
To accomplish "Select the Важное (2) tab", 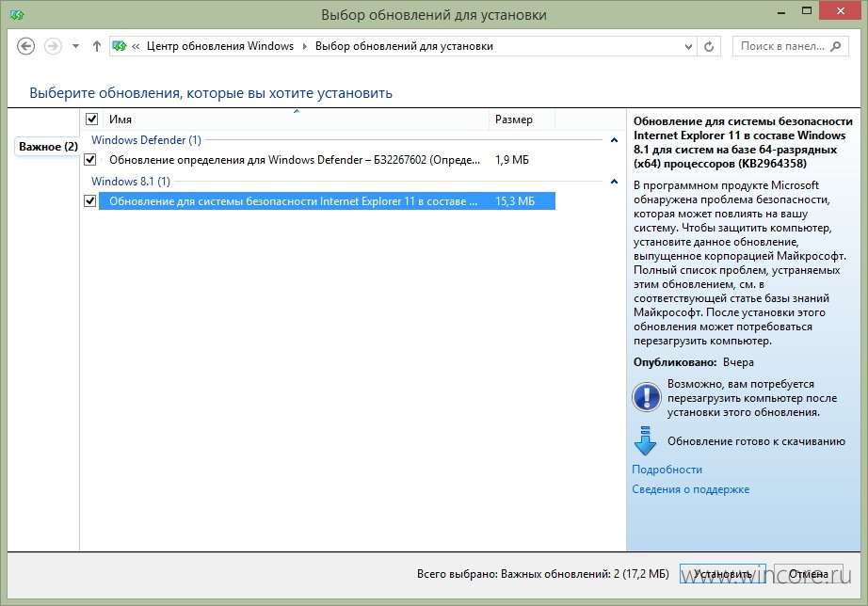I will pos(48,147).
